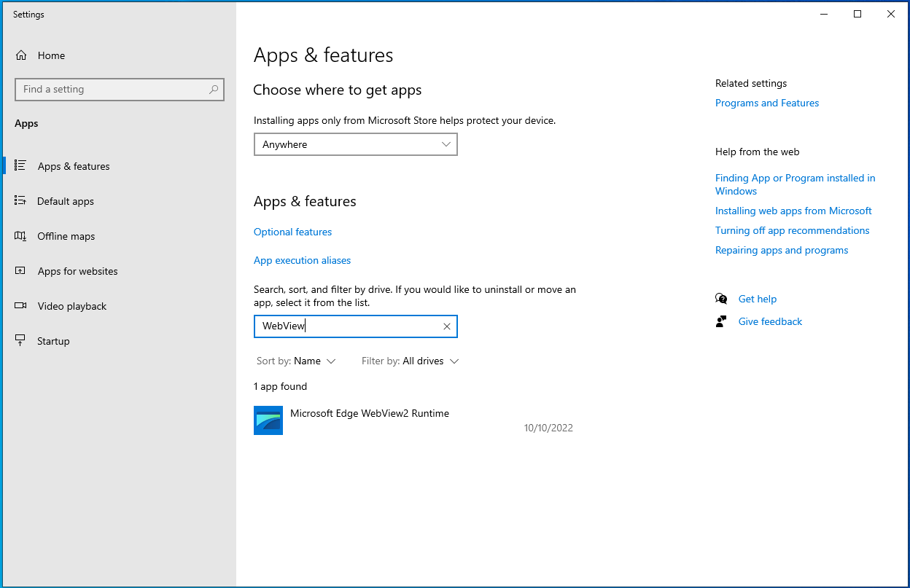Click the magnifier icon in Find a setting
Viewport: 910px width, 588px height.
[x=214, y=90]
